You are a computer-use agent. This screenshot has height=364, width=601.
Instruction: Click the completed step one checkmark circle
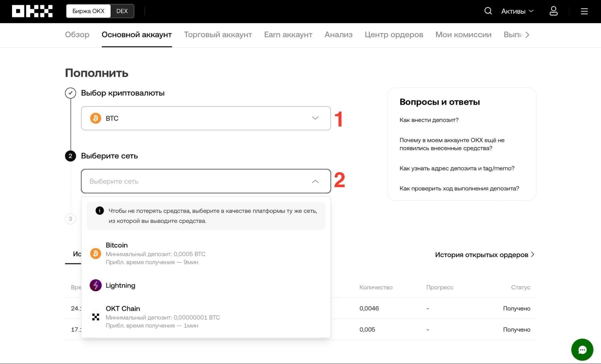[70, 93]
